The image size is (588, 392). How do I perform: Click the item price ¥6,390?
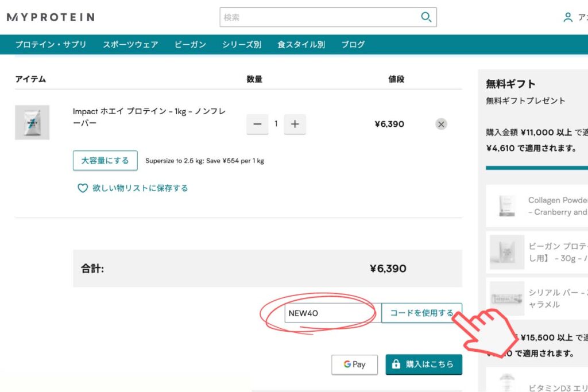click(389, 124)
